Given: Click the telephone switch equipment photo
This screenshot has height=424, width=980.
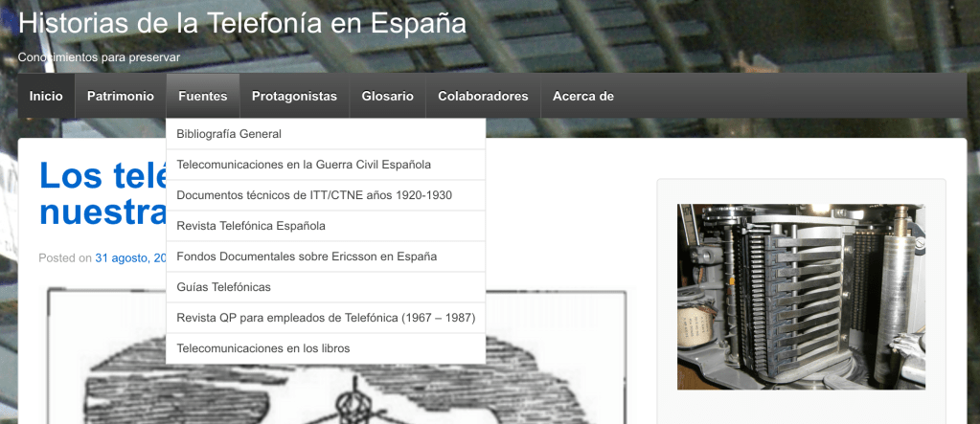Looking at the screenshot, I should tap(801, 297).
